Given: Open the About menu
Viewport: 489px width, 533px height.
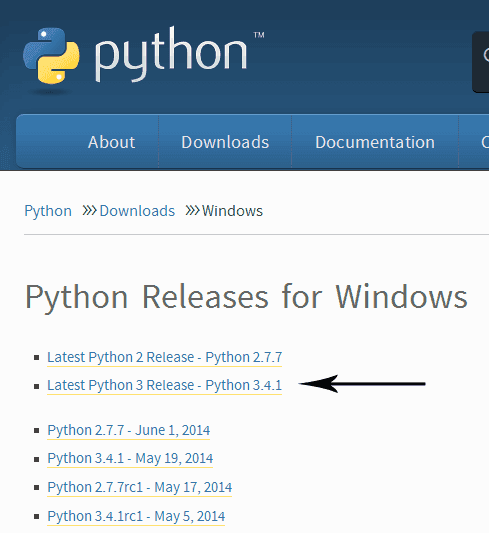Looking at the screenshot, I should coord(111,142).
